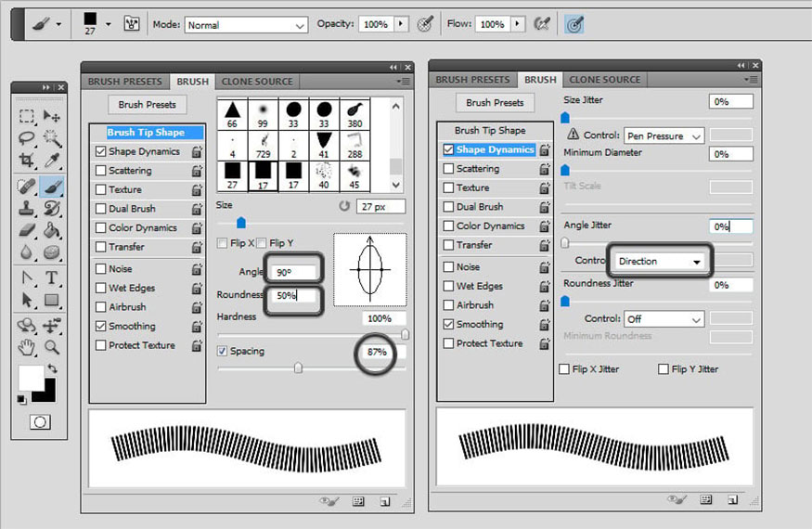This screenshot has width=812, height=529.
Task: Select the Zoom magnifier tool
Action: pos(52,347)
